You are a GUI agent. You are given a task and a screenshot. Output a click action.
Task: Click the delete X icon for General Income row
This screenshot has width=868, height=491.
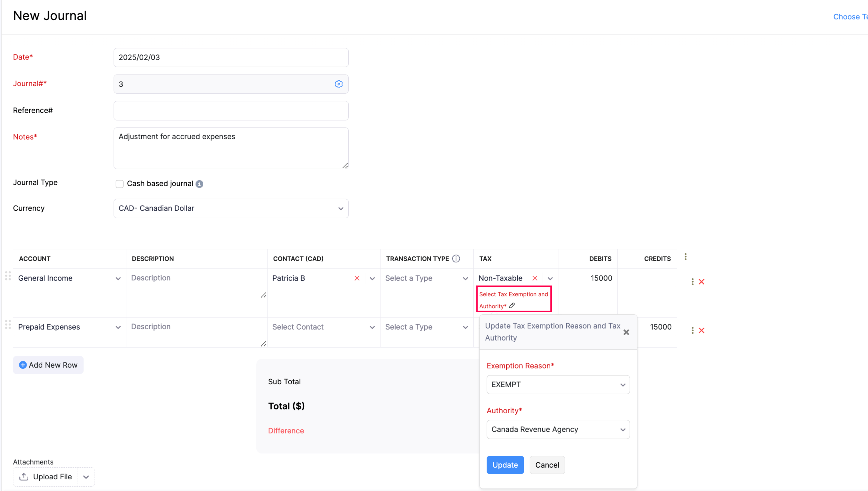[701, 282]
